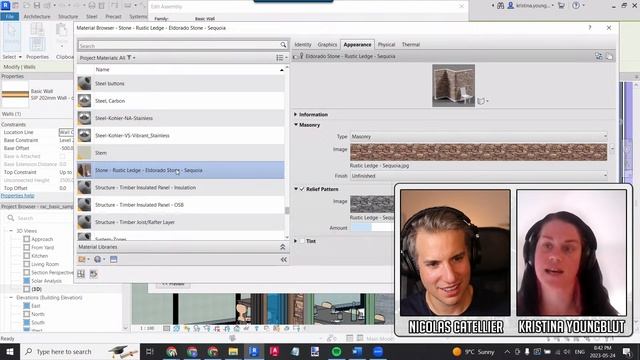Viewport: 640px width, 360px height.
Task: Click the open/create library folder icon
Action: (83, 260)
